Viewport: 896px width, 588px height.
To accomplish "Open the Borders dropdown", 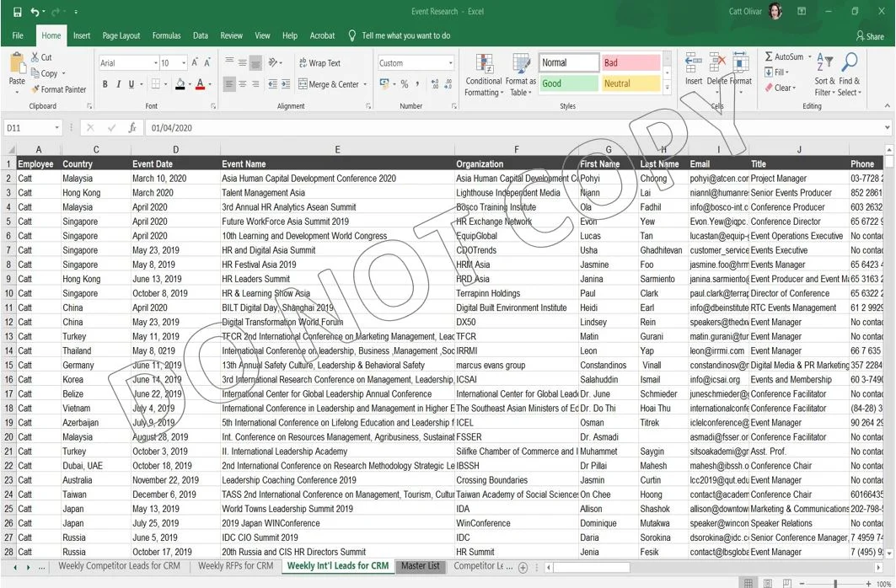I will coord(166,84).
